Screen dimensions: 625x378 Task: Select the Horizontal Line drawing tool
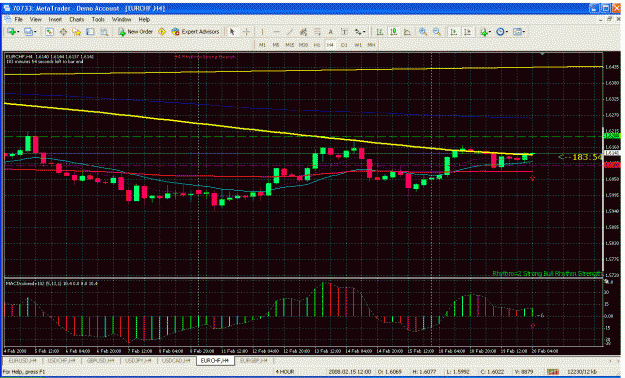click(276, 32)
